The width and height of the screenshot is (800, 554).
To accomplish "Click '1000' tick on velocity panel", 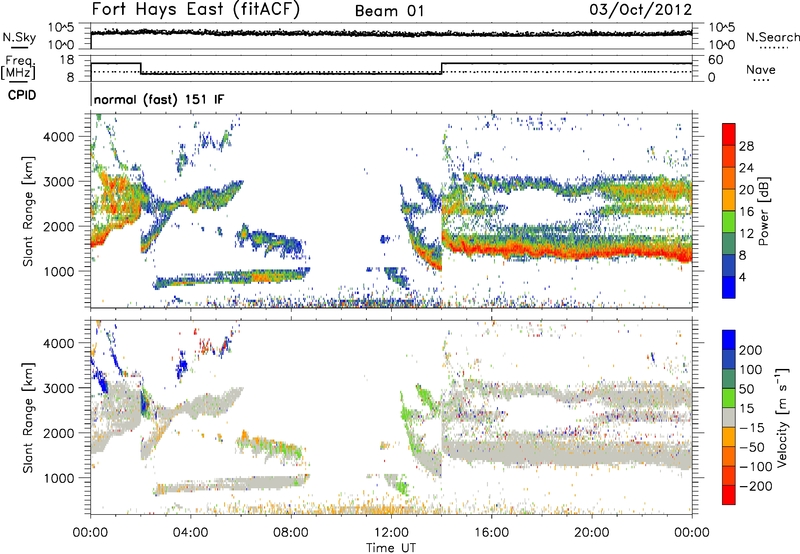I will (58, 478).
